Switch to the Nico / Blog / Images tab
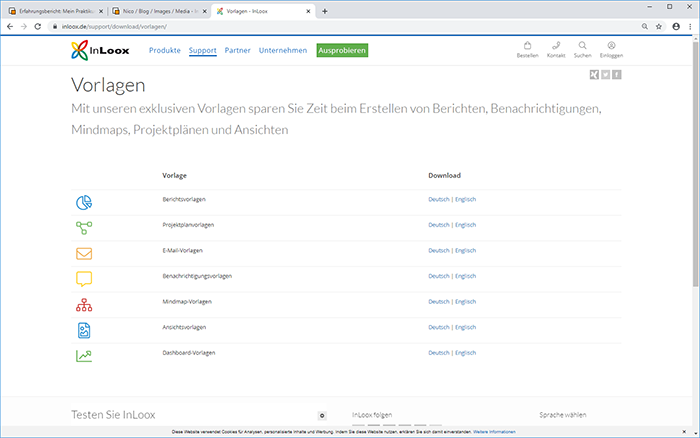 point(159,11)
